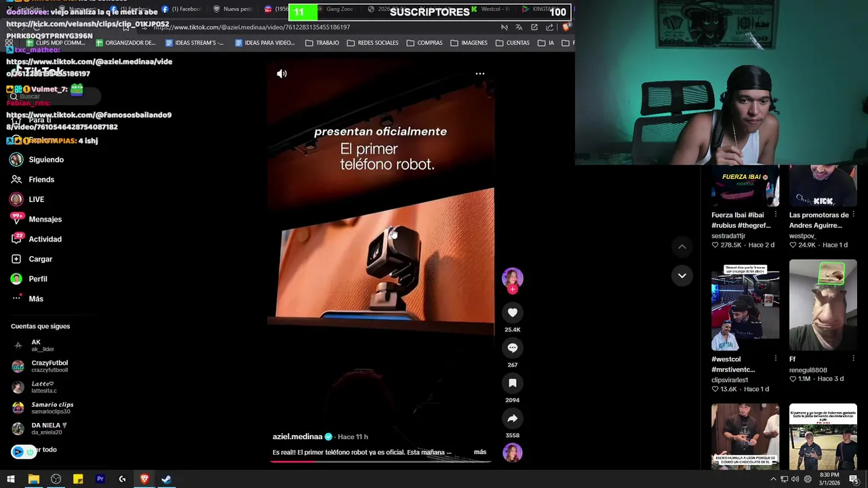Expand the TRABAJO bookmark folder
The width and height of the screenshot is (868, 488).
[322, 43]
